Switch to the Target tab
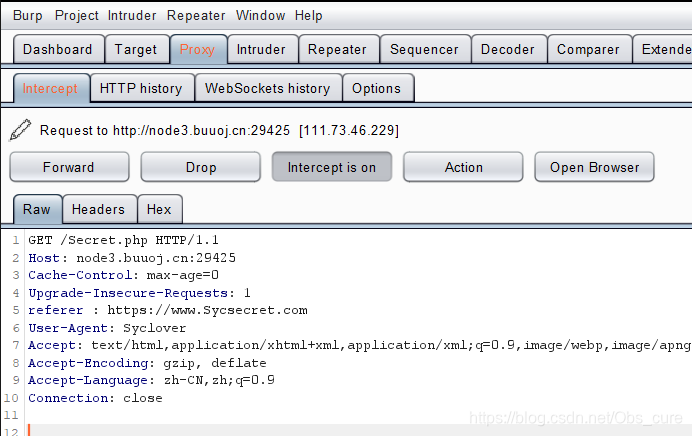Viewport: 692px width, 436px height. click(x=136, y=49)
